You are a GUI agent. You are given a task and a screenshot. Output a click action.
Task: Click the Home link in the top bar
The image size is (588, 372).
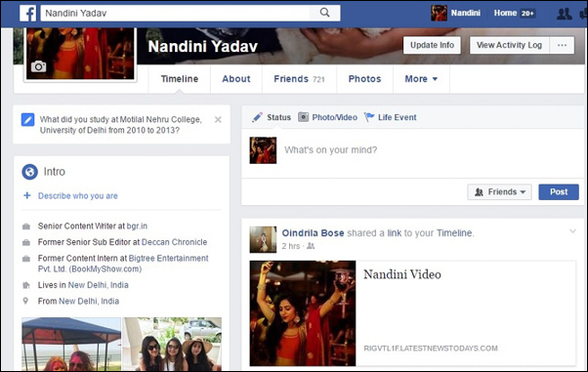click(505, 13)
